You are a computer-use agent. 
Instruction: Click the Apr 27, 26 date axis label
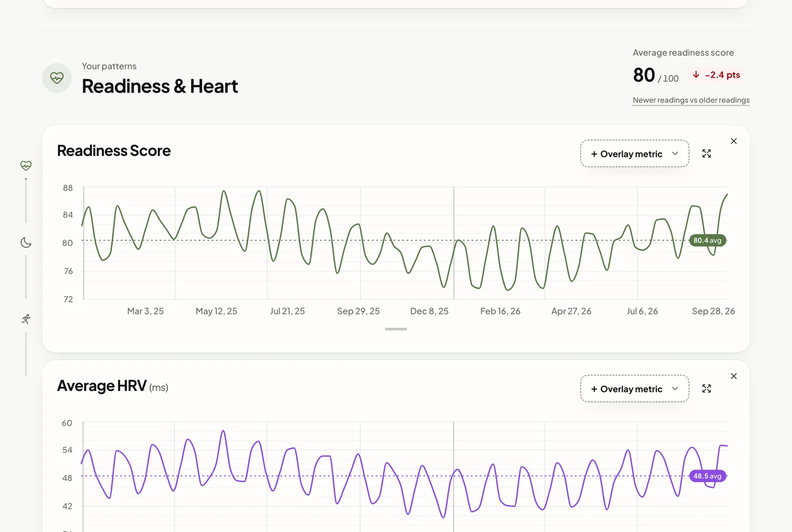[x=571, y=311]
